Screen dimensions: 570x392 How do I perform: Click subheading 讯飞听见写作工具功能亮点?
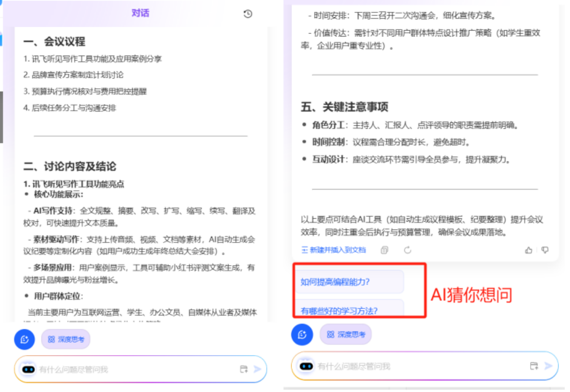pos(74,184)
